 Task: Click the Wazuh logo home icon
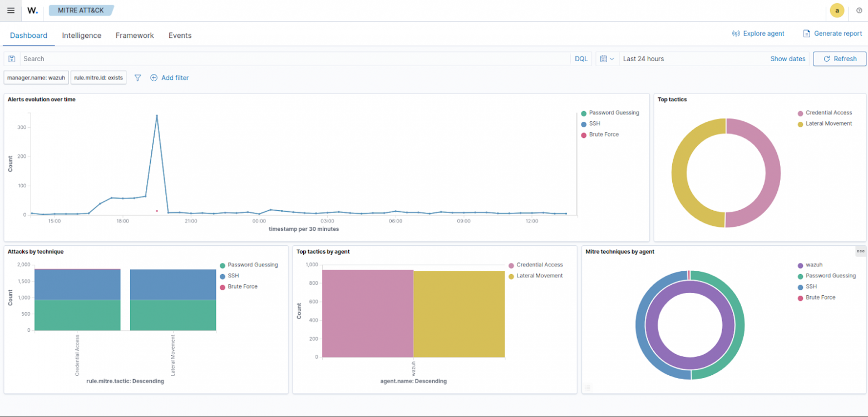coord(33,11)
